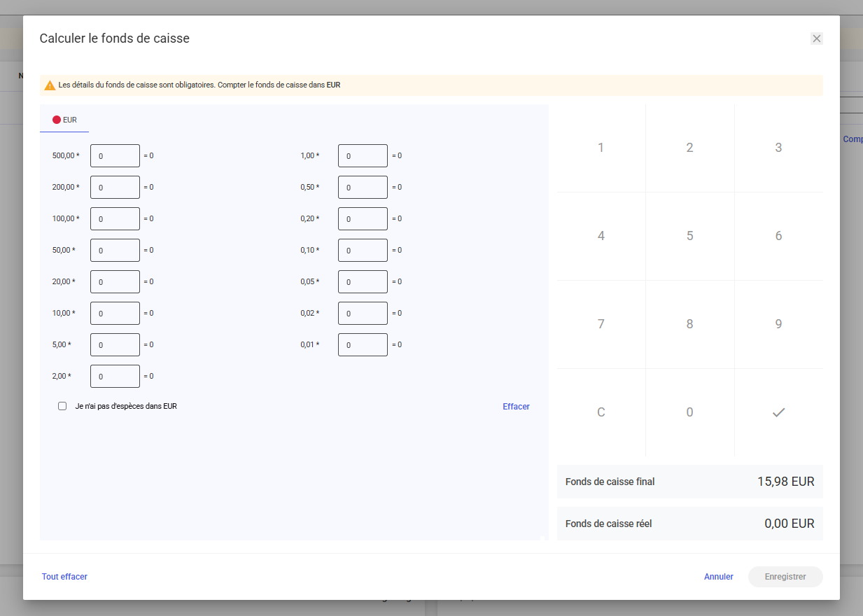Click the 20,00 denomination quantity field

point(115,281)
